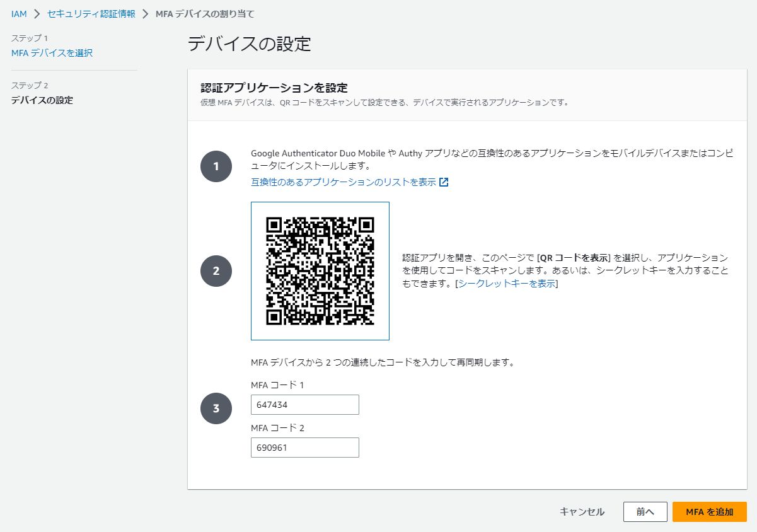
Task: Click the Google Authenticator install instruction text
Action: tap(492, 159)
